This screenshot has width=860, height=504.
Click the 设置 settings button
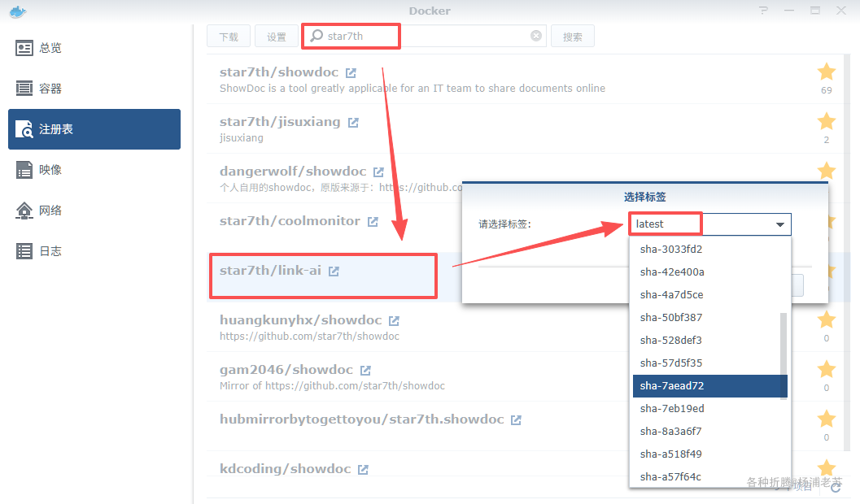pyautogui.click(x=277, y=36)
